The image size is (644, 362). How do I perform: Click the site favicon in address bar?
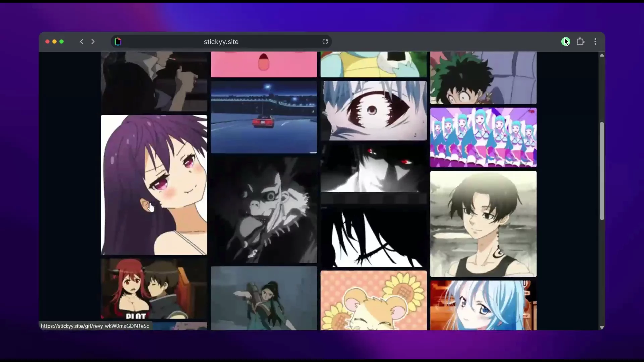click(118, 42)
